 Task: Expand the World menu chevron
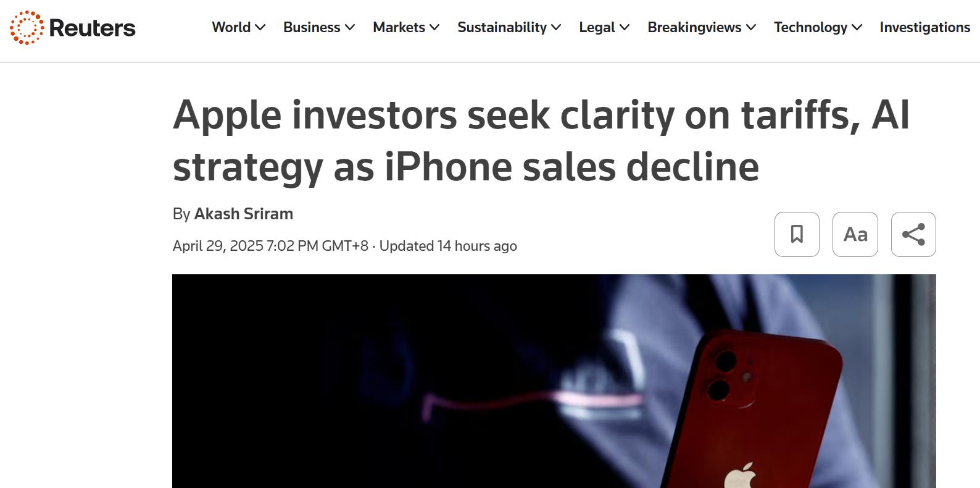[260, 28]
